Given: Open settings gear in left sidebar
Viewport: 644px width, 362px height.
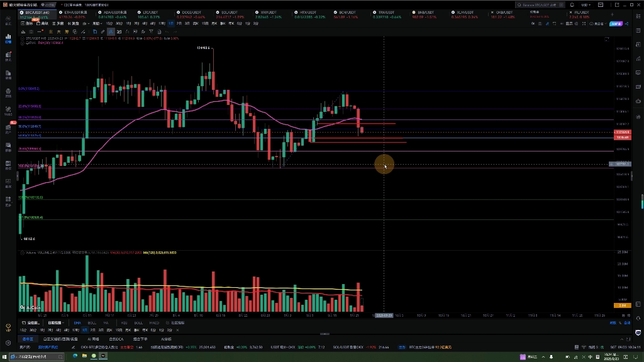Looking at the screenshot, I should click(8, 343).
